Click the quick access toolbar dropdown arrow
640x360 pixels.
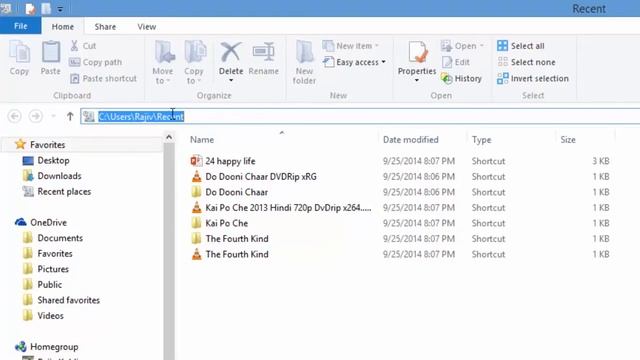point(60,9)
